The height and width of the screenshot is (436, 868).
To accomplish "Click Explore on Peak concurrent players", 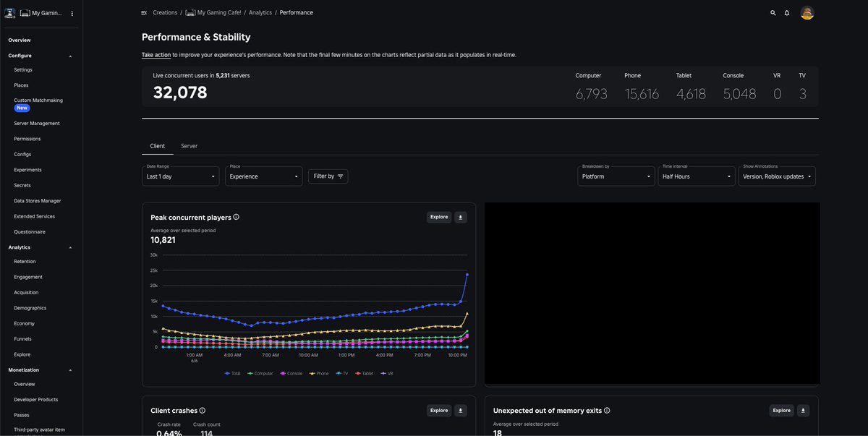I will (x=439, y=217).
